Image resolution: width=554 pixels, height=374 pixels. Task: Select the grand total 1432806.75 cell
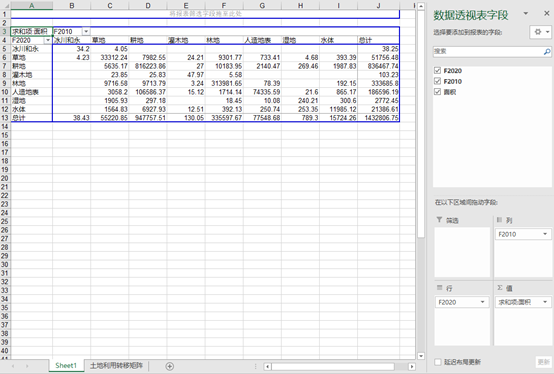(x=378, y=118)
